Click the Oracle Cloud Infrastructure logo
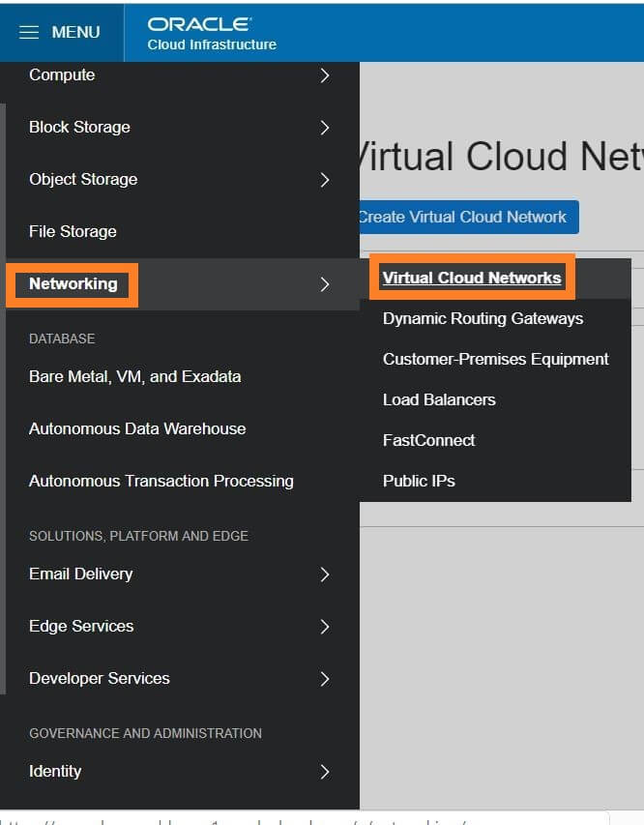Viewport: 644px width, 825px height. pos(212,34)
